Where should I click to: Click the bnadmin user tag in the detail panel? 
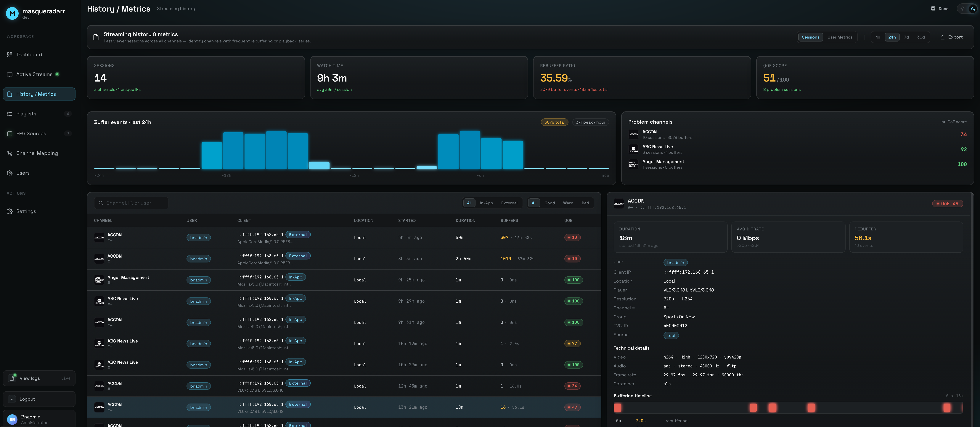point(675,262)
